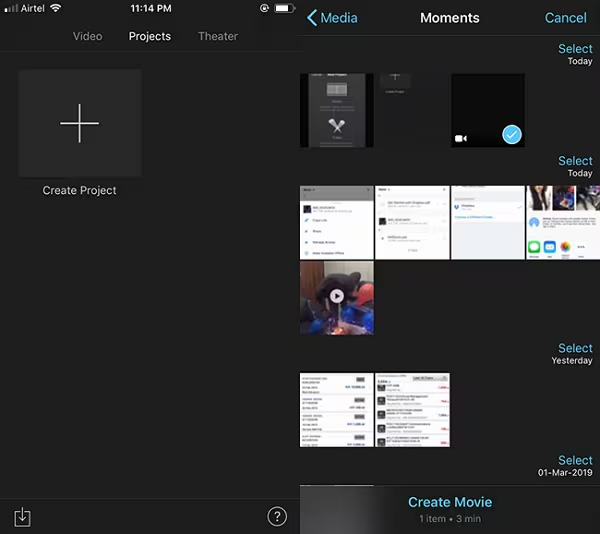Tap the Moments title
Image resolution: width=600 pixels, height=534 pixels.
tap(450, 18)
